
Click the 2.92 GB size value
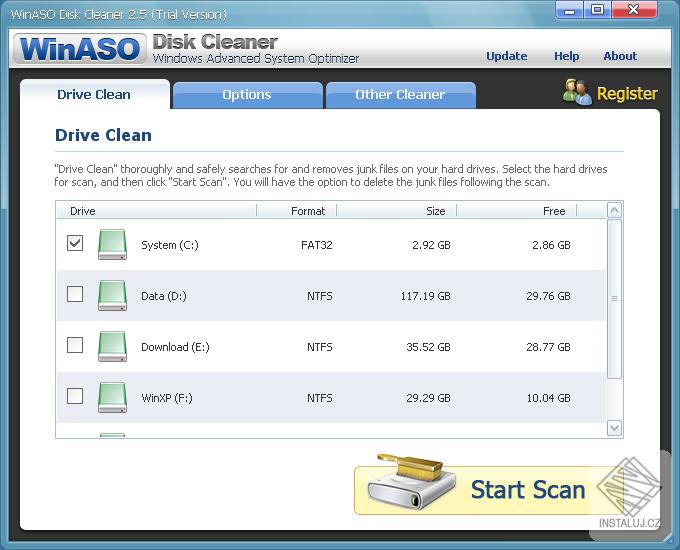(431, 245)
